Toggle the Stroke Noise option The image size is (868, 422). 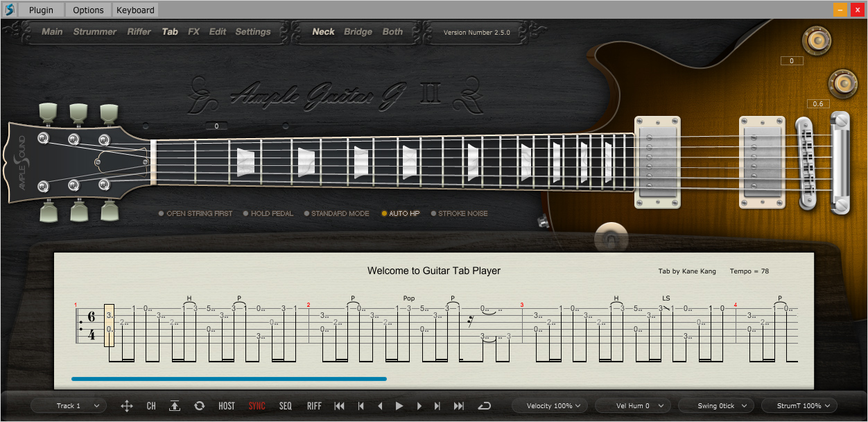click(x=459, y=214)
